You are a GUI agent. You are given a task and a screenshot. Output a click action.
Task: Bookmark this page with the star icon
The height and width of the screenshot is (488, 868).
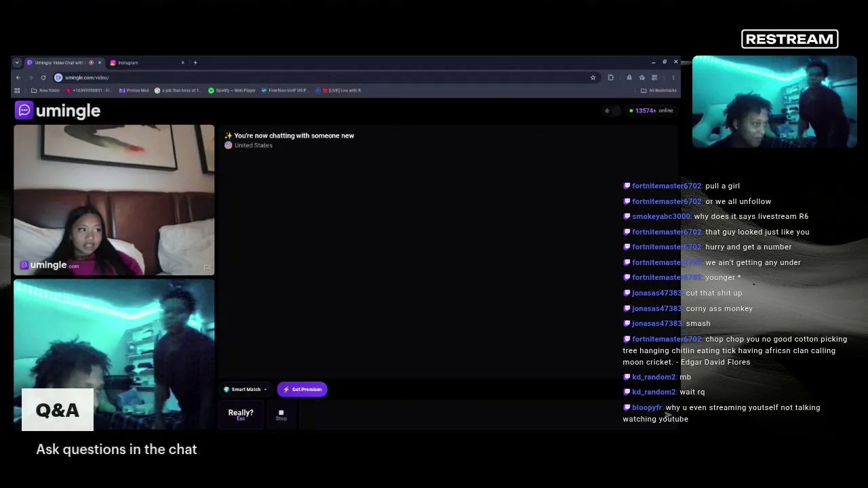(593, 77)
